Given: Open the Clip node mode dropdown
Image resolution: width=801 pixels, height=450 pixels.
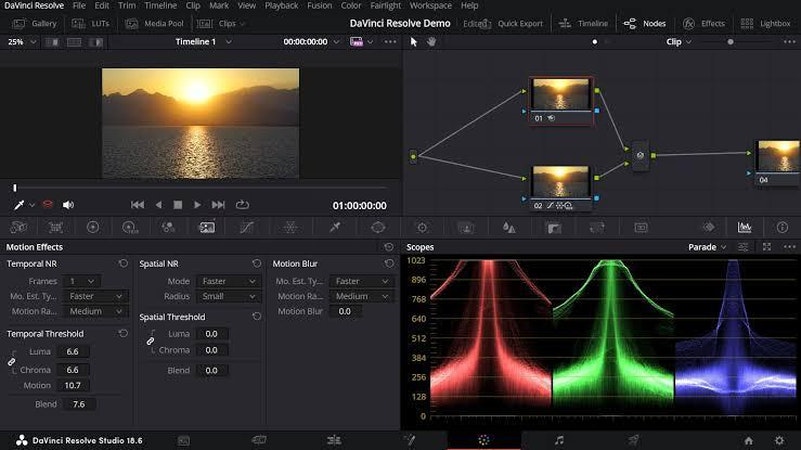Looking at the screenshot, I should click(x=678, y=42).
